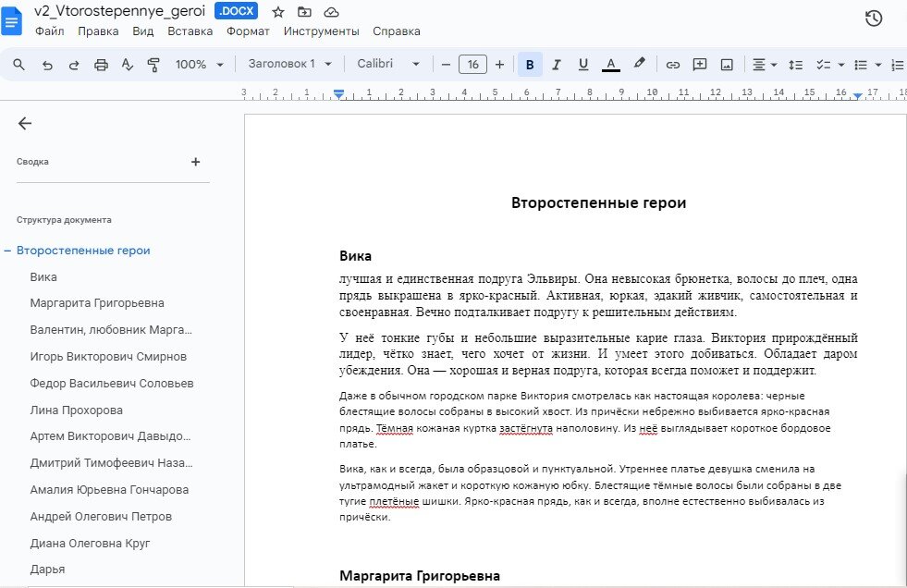Open the Файл menu
Screen dimensions: 907x588
(50, 31)
